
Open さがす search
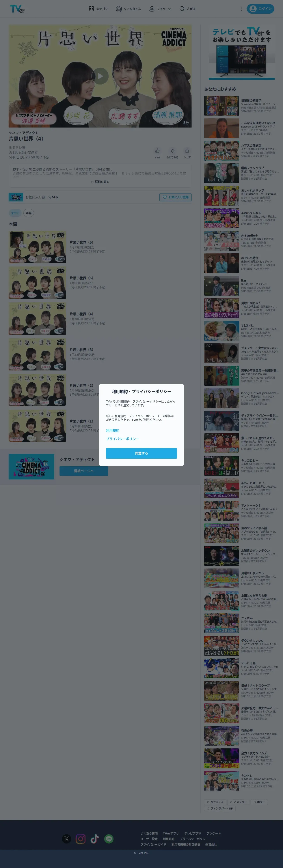(187, 9)
